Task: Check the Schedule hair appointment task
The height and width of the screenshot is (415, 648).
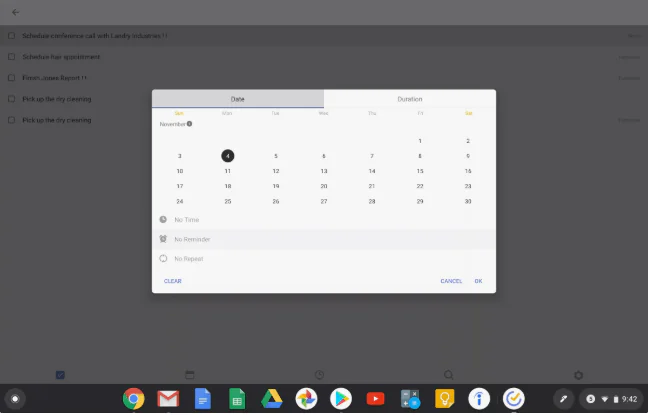Action: coord(12,57)
